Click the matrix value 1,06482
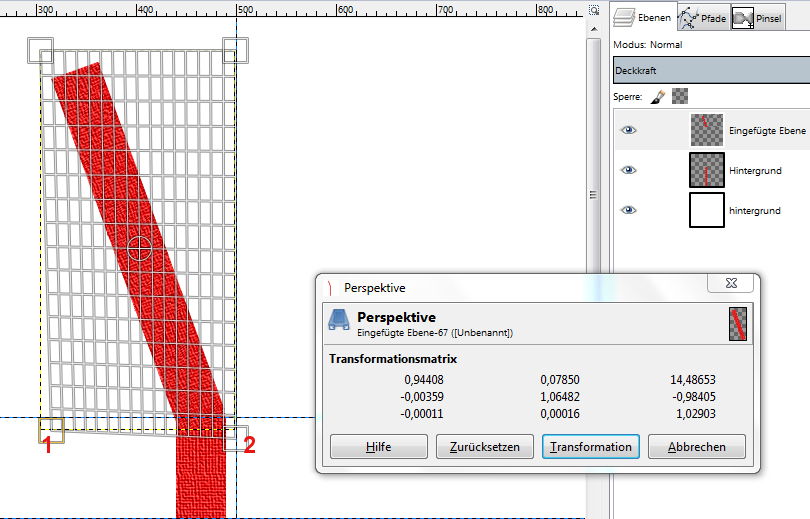 coord(560,397)
